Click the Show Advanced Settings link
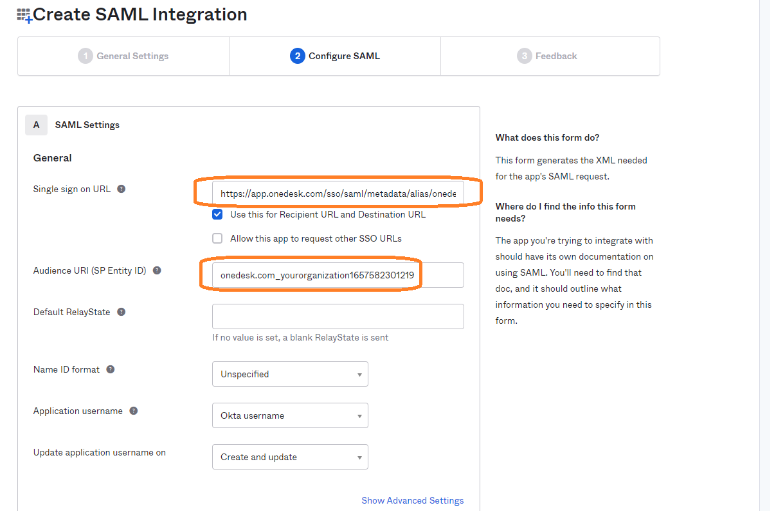Image resolution: width=770 pixels, height=511 pixels. 412,501
